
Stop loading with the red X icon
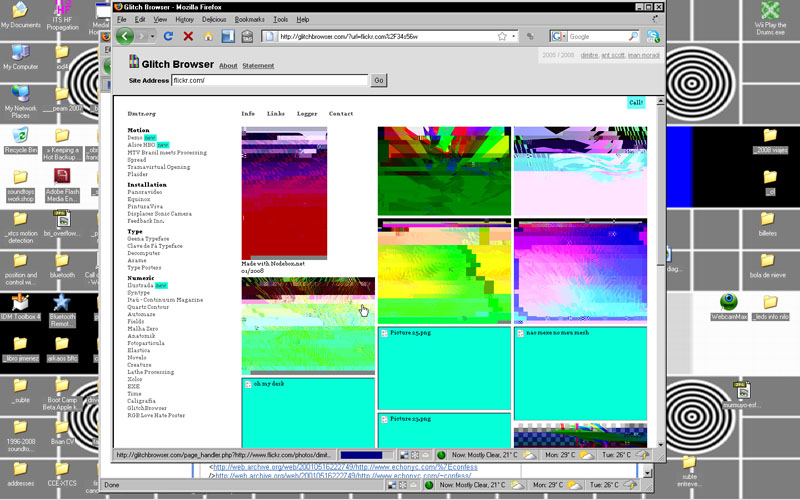188,36
